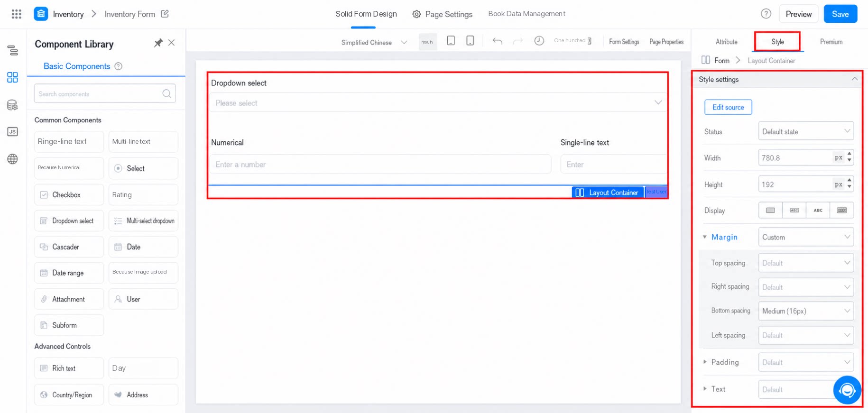Open the globe language sidebar icon
The image size is (868, 413).
coord(13,159)
